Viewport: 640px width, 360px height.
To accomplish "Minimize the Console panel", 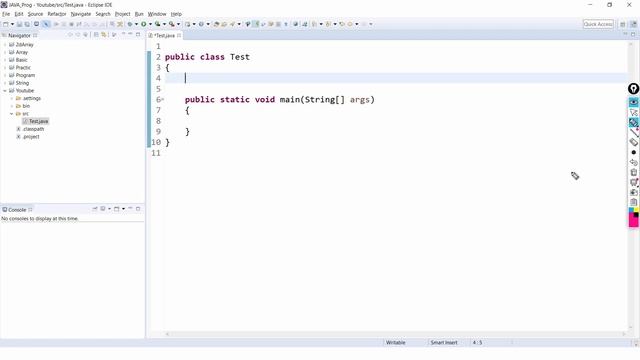I will coord(131,209).
